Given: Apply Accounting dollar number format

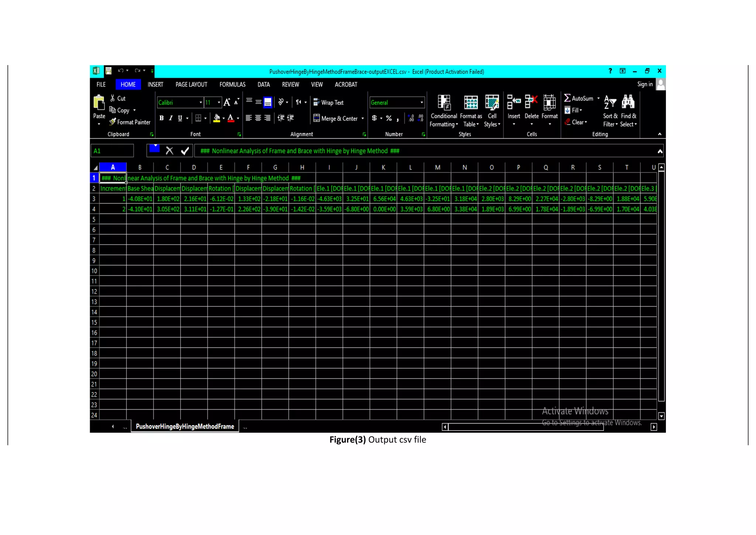Looking at the screenshot, I should [x=374, y=118].
